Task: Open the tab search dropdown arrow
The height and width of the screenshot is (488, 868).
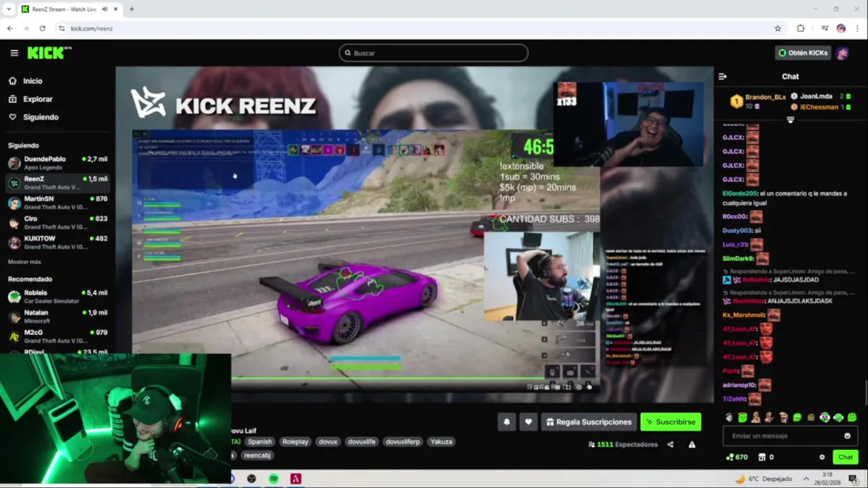Action: tap(9, 9)
